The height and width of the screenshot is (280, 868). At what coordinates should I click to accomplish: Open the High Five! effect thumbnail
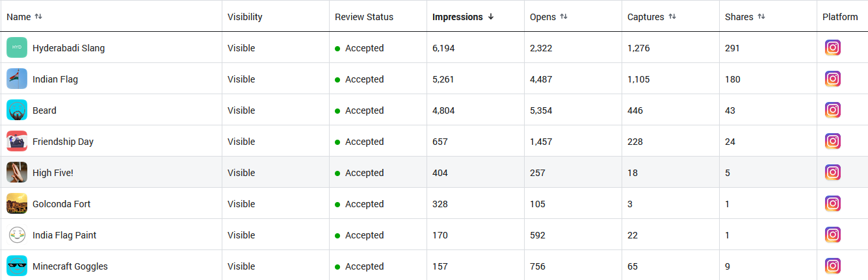17,172
